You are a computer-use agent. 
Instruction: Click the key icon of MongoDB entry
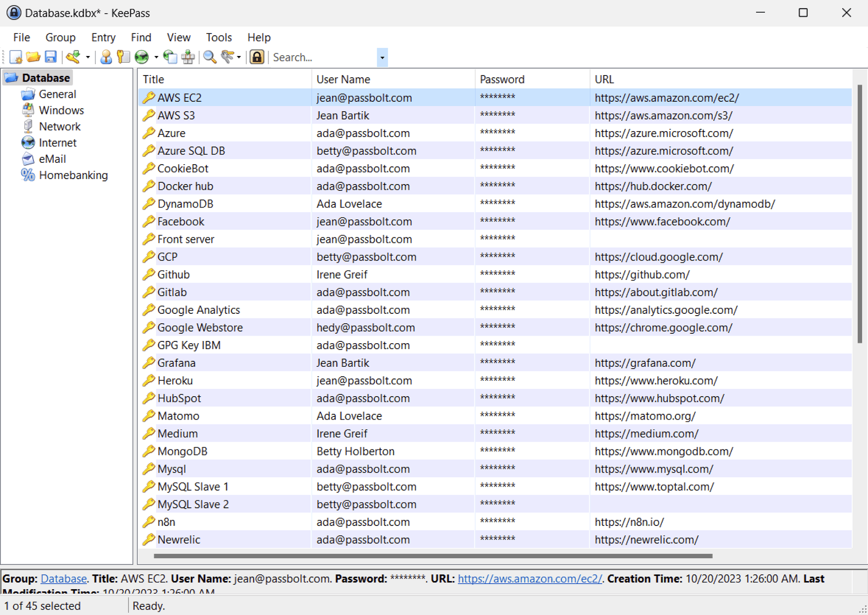click(148, 451)
